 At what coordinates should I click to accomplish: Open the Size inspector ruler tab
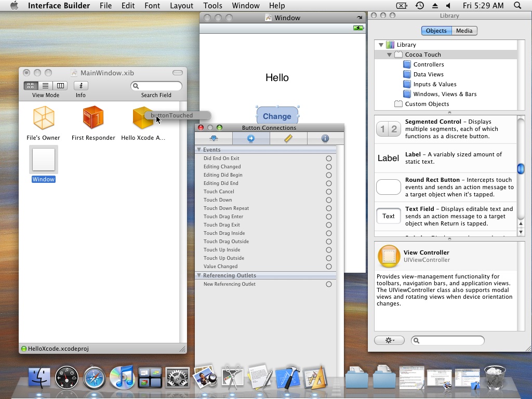[x=288, y=138]
